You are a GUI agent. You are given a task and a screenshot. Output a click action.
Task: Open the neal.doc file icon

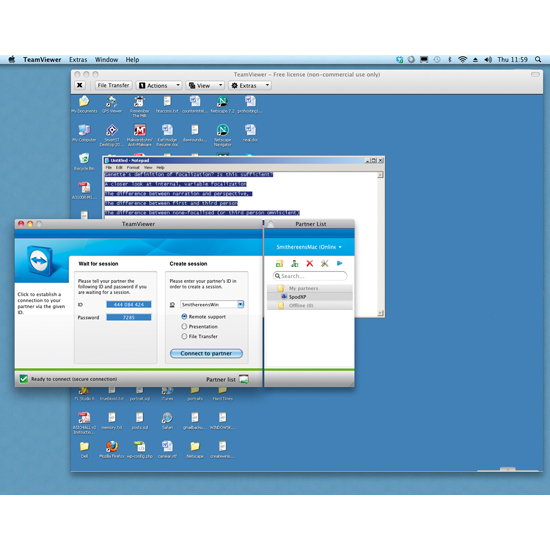coord(250,133)
